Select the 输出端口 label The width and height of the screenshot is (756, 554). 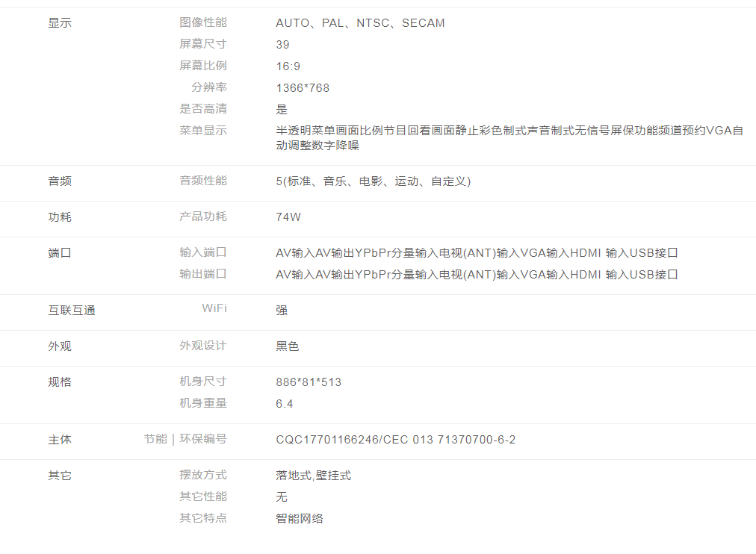point(202,274)
